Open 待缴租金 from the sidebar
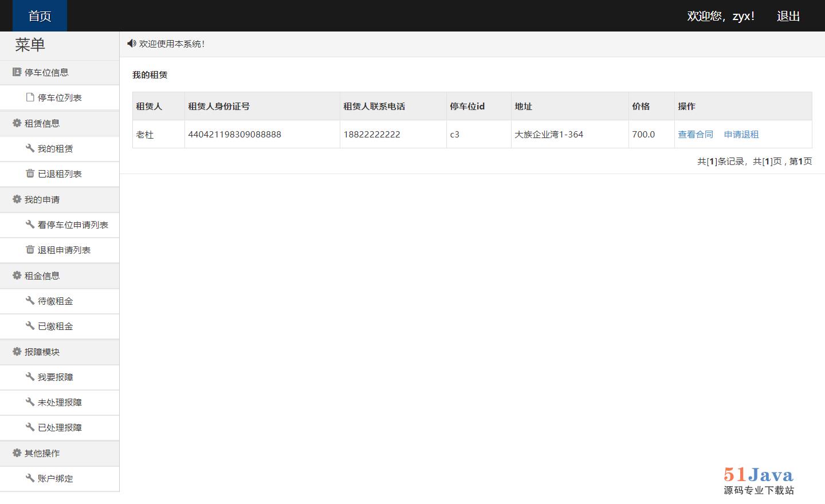The height and width of the screenshot is (504, 825). click(x=55, y=301)
